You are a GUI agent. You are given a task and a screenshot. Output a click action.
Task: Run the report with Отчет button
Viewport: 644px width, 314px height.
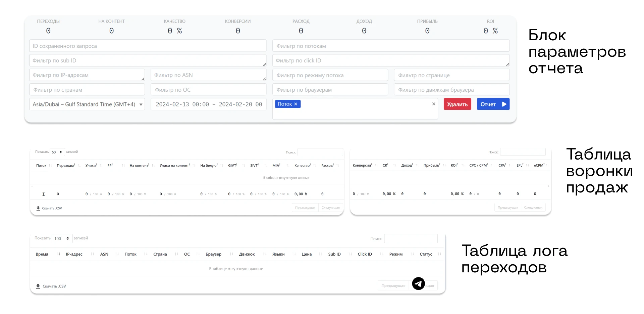pyautogui.click(x=493, y=104)
